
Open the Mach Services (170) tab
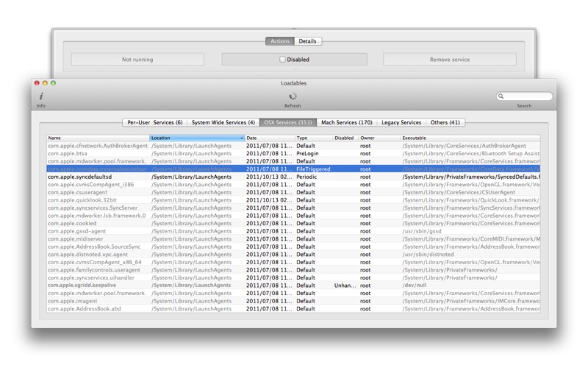click(346, 122)
